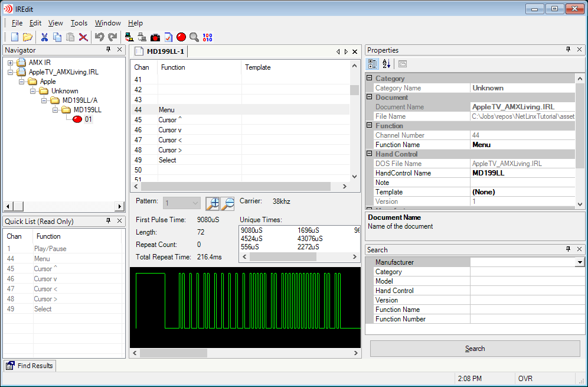Click the camera capture icon in toolbar
This screenshot has width=588, height=387.
(x=155, y=37)
